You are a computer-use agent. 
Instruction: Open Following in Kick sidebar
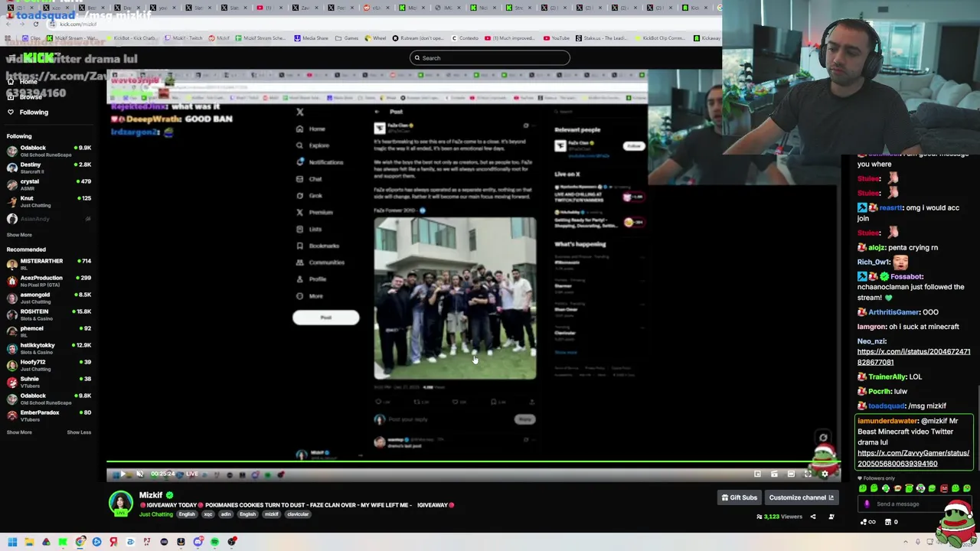pos(28,112)
